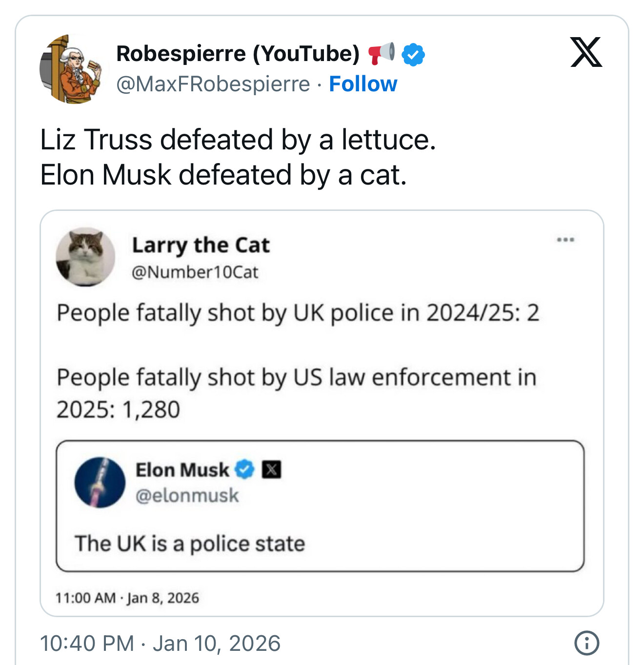Open Larry the Cat's profile picture

click(85, 256)
